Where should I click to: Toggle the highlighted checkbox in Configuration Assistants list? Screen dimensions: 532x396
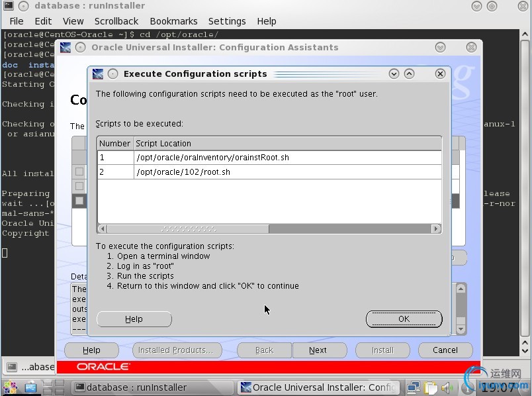[79, 201]
